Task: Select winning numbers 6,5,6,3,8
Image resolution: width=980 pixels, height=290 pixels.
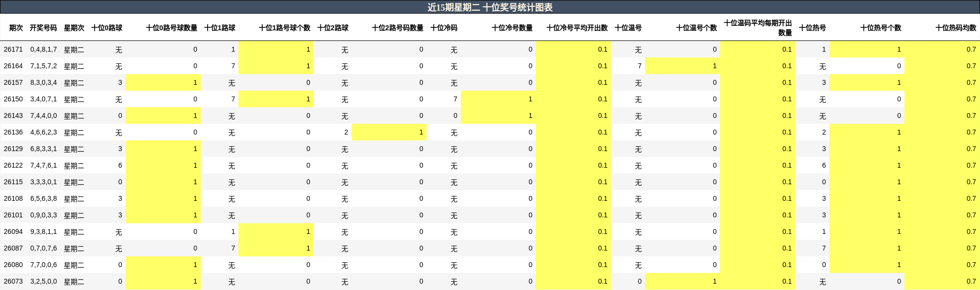Action: click(43, 198)
